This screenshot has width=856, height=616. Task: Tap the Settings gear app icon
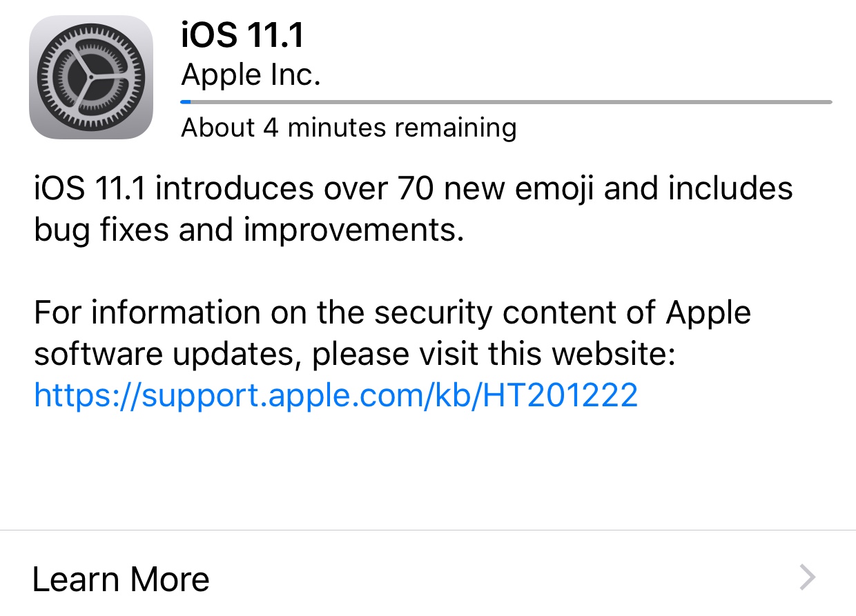[91, 78]
